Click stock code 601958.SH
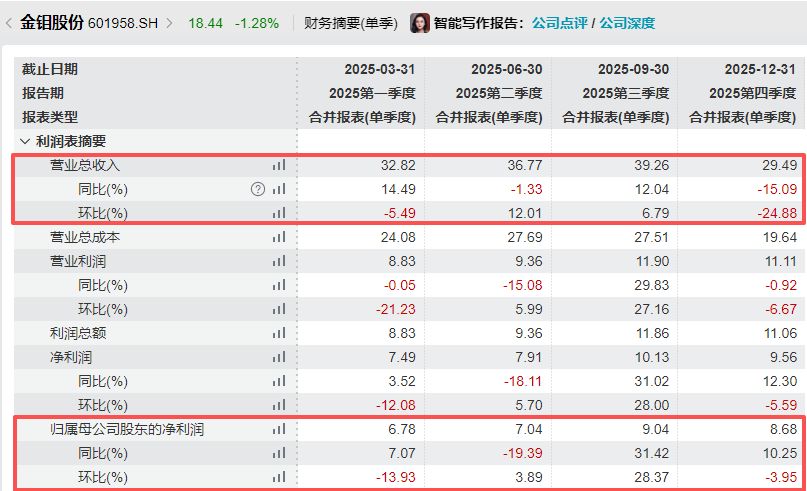 [x=123, y=24]
